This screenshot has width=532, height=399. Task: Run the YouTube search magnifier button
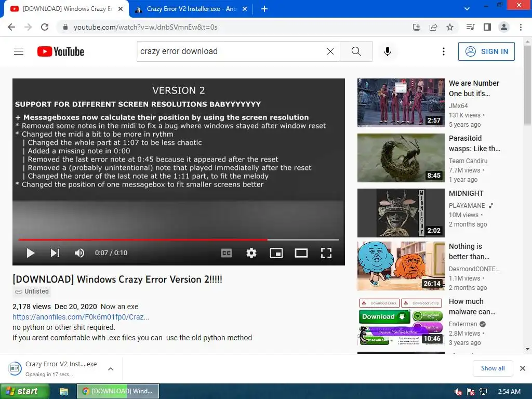pyautogui.click(x=356, y=51)
